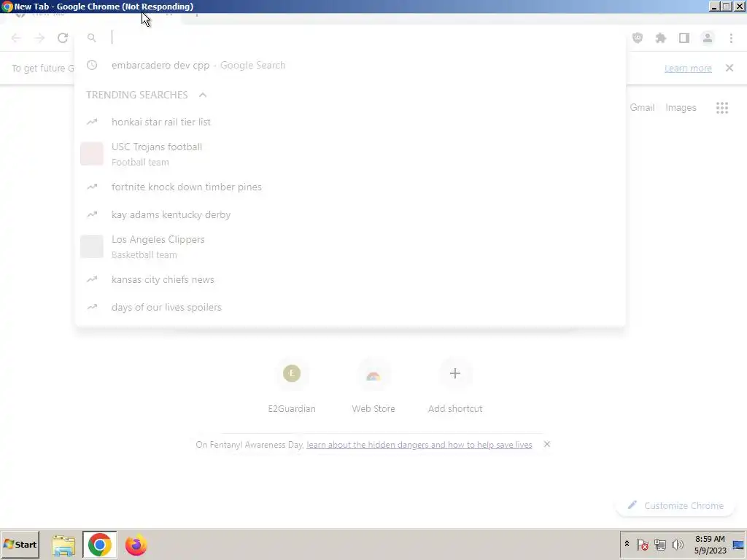Click the trending icon beside days of our lives
This screenshot has height=560, width=747.
(92, 307)
